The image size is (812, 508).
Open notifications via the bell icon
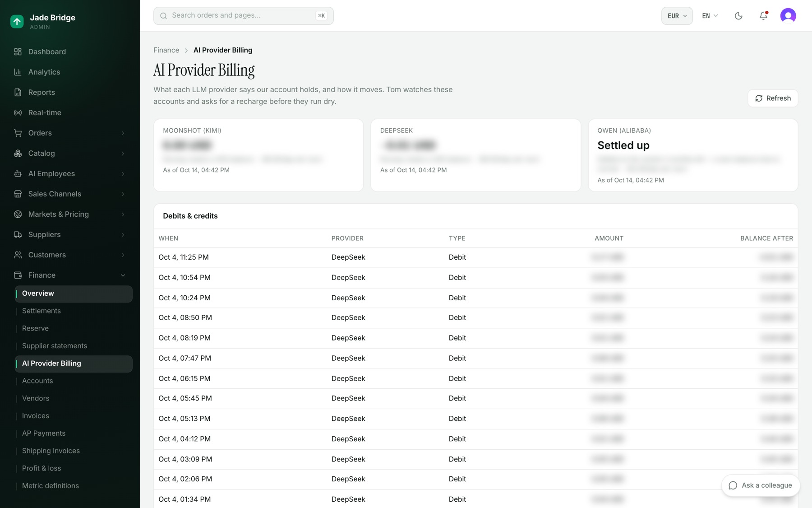(763, 16)
